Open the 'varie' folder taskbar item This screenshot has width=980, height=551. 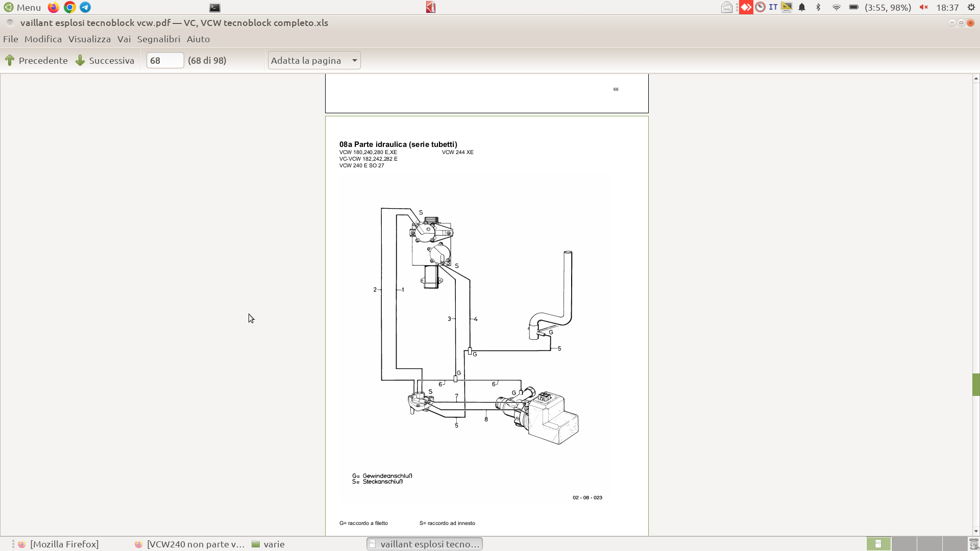(x=268, y=544)
